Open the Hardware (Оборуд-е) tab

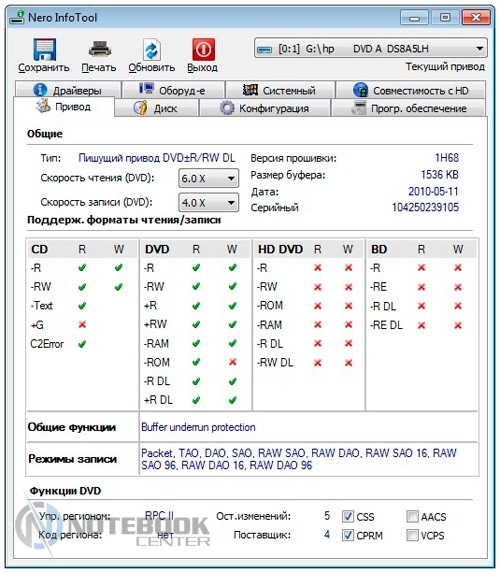[173, 90]
